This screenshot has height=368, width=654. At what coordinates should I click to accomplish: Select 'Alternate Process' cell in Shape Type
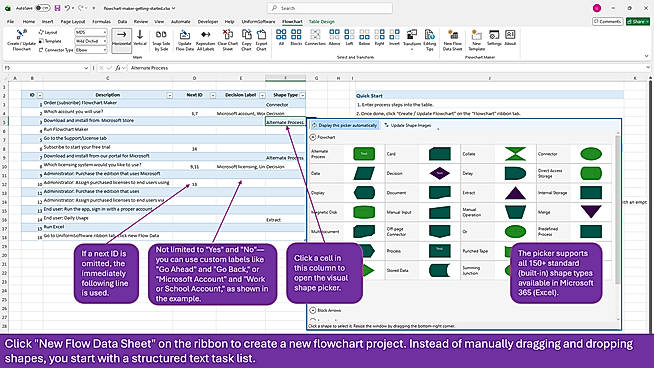click(285, 122)
